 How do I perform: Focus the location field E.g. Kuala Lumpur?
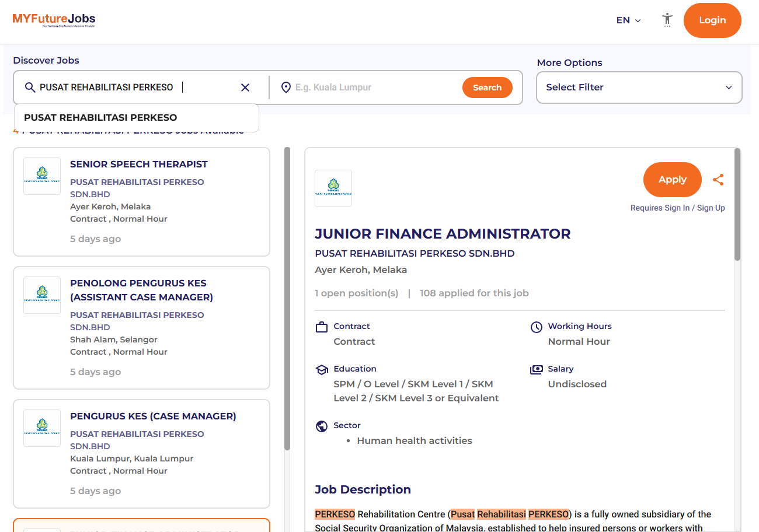[x=374, y=87]
